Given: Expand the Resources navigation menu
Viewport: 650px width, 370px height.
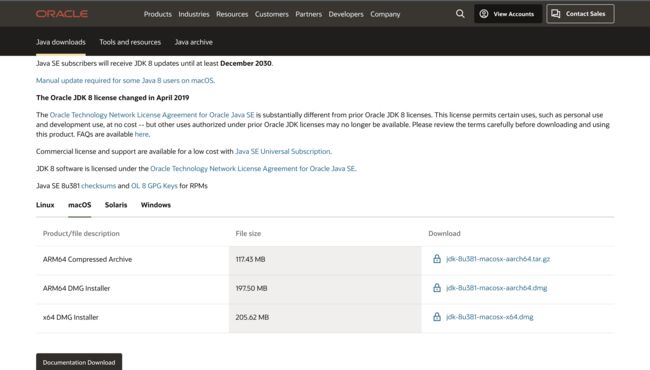Looking at the screenshot, I should (232, 14).
